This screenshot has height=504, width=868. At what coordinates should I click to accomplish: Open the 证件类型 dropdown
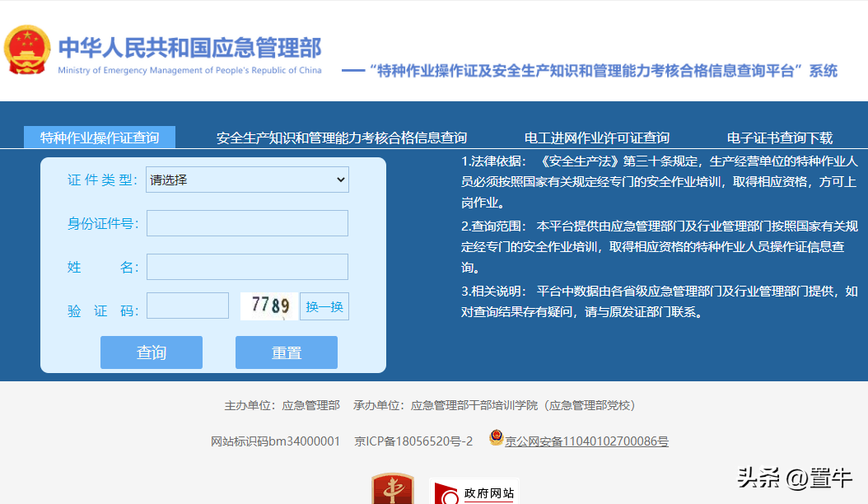(247, 180)
